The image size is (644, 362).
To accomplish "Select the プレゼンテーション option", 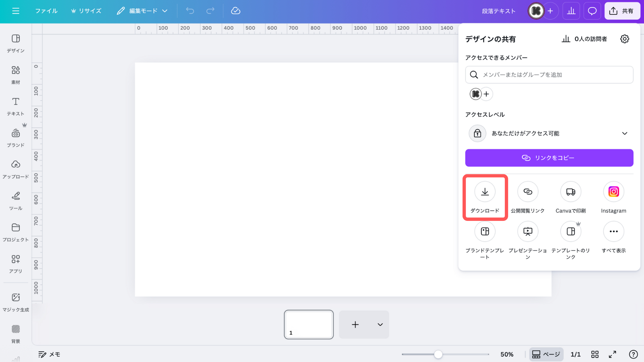I will click(528, 240).
